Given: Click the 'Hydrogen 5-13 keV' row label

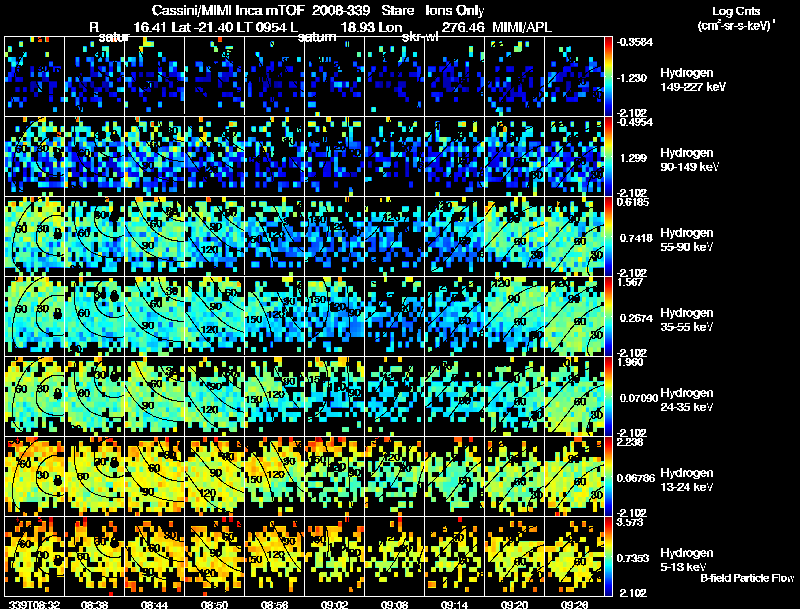Looking at the screenshot, I should point(686,560).
